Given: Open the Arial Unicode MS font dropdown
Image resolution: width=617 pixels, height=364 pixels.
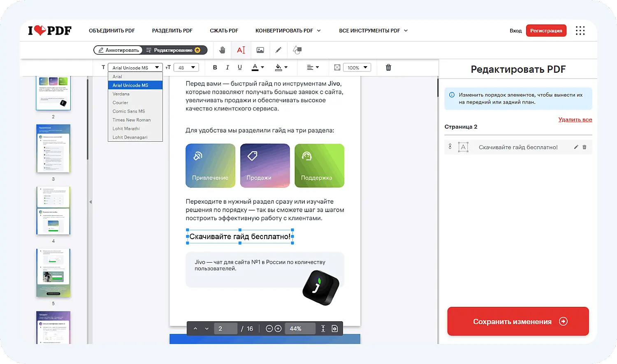Looking at the screenshot, I should [135, 67].
